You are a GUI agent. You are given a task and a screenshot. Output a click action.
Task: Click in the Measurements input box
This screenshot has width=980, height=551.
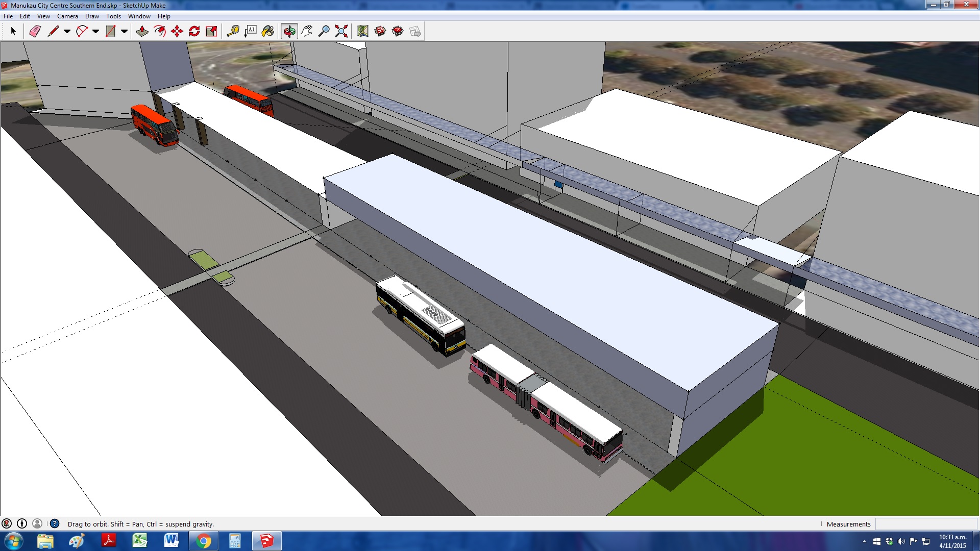pos(925,524)
